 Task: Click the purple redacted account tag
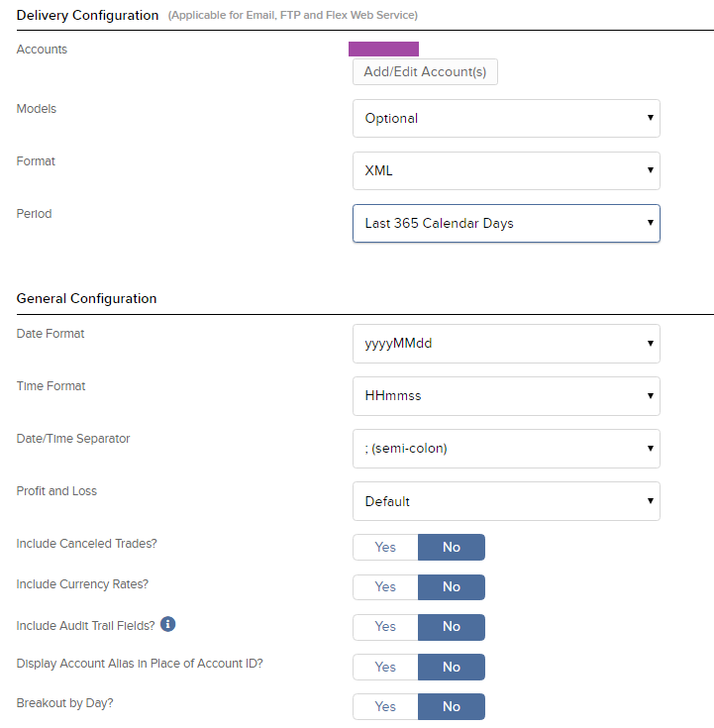click(x=383, y=49)
